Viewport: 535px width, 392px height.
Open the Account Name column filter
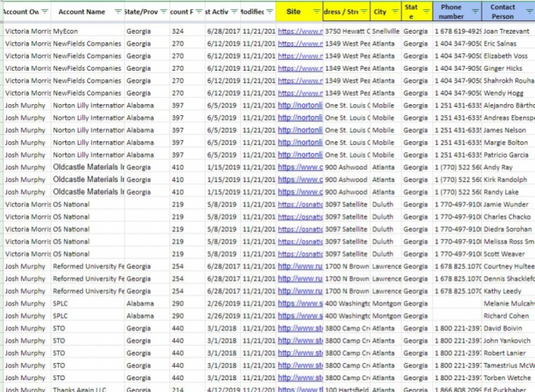coord(118,12)
